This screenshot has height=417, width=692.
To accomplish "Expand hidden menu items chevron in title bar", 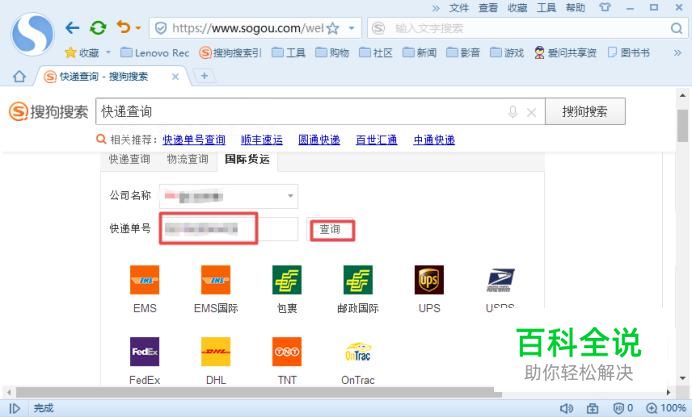I will click(436, 8).
